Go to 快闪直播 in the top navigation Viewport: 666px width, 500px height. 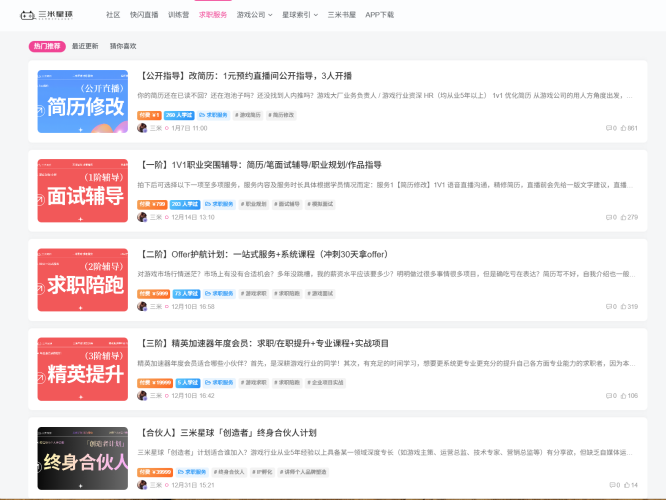[x=144, y=15]
